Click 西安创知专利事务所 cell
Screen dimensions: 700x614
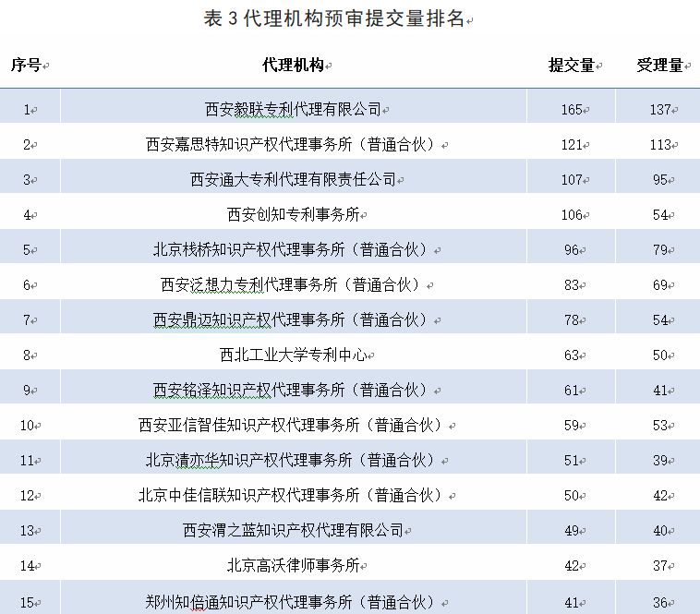pos(293,214)
